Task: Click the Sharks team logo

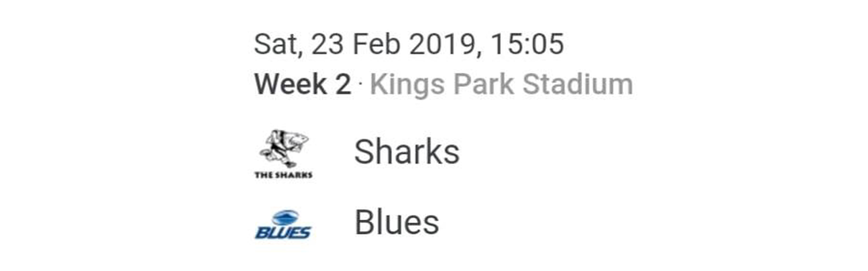Action: pyautogui.click(x=283, y=154)
